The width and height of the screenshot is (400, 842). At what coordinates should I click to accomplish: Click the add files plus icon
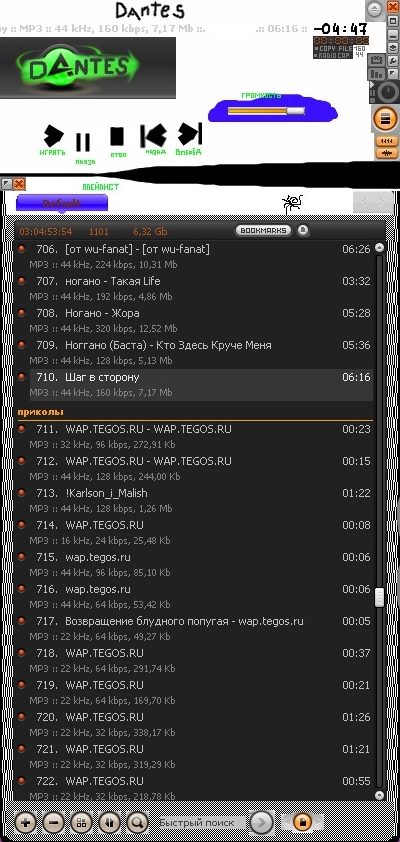coord(25,822)
